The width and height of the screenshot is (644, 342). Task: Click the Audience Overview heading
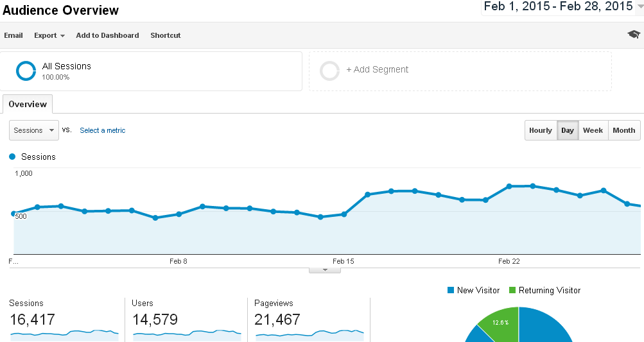(61, 10)
